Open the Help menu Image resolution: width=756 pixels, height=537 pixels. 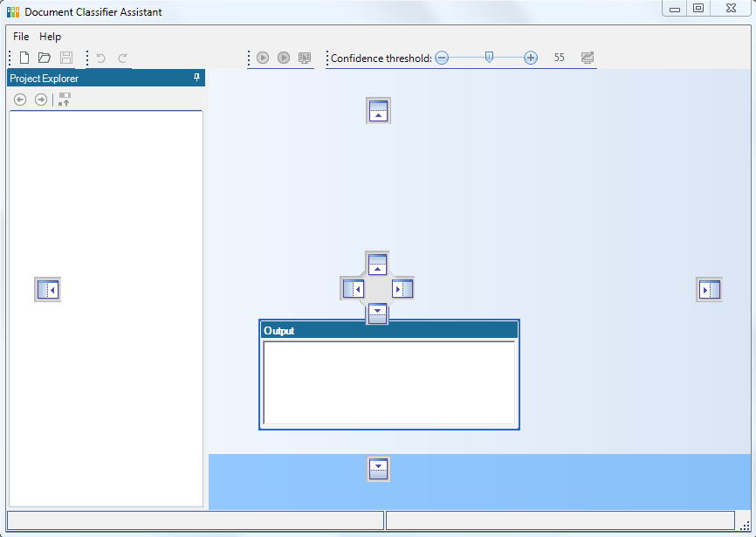tap(50, 37)
